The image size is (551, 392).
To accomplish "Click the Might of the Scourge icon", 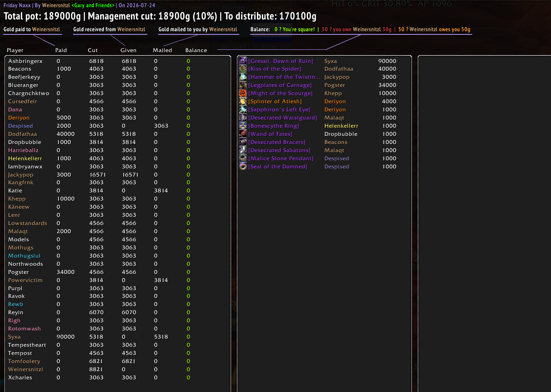I will pos(243,93).
